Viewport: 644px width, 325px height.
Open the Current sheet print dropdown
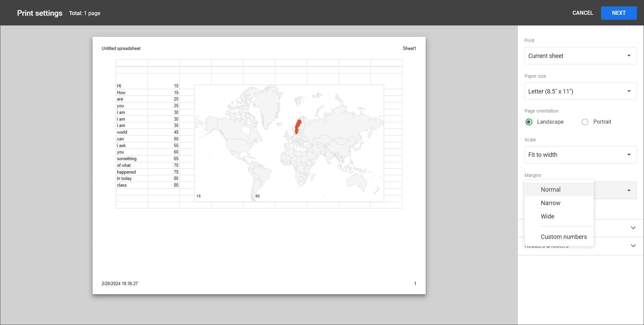(x=580, y=56)
